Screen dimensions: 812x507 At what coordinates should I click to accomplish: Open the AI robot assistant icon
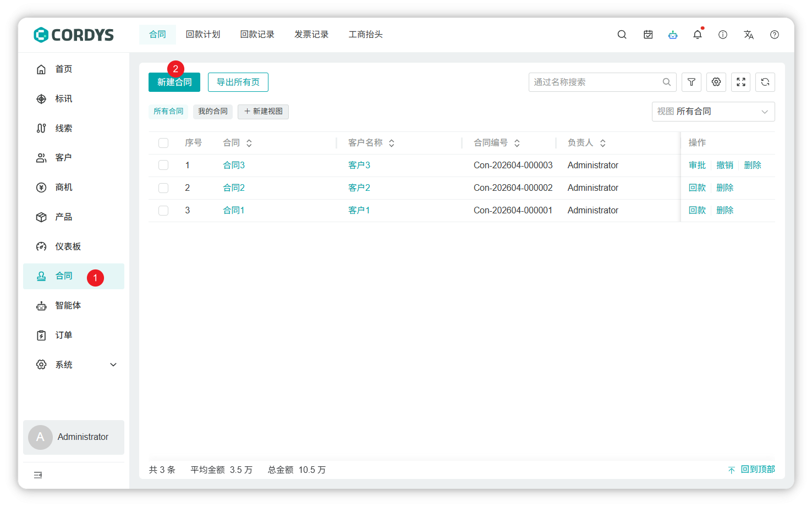pos(673,35)
